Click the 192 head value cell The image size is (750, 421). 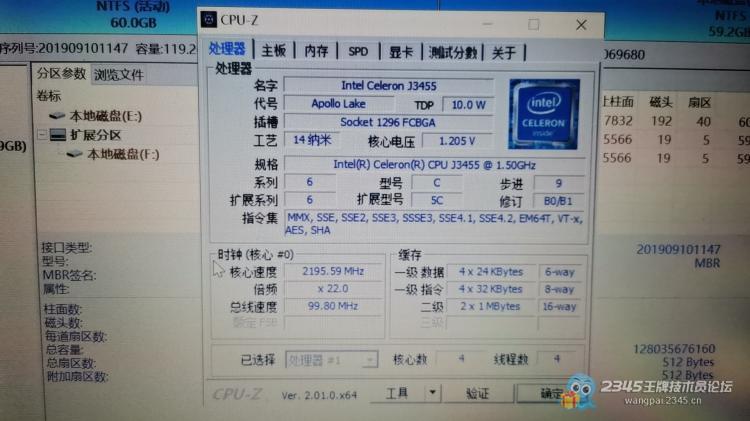(x=662, y=121)
